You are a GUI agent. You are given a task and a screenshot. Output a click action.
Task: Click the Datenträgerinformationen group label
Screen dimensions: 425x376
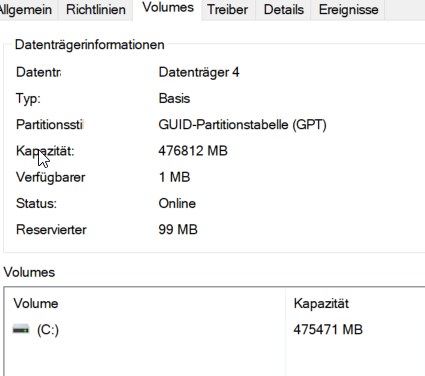pyautogui.click(x=90, y=45)
